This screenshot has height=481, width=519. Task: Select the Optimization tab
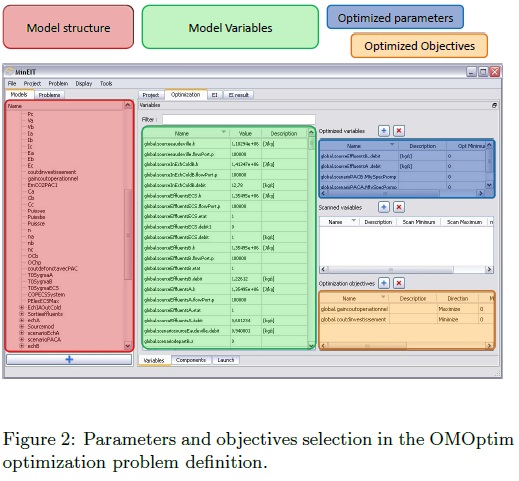[185, 95]
